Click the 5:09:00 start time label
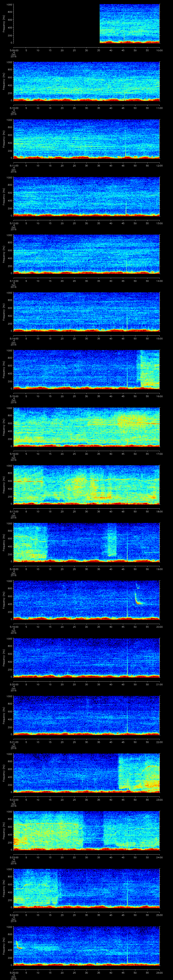The image size is (173, 980). pyautogui.click(x=14, y=50)
